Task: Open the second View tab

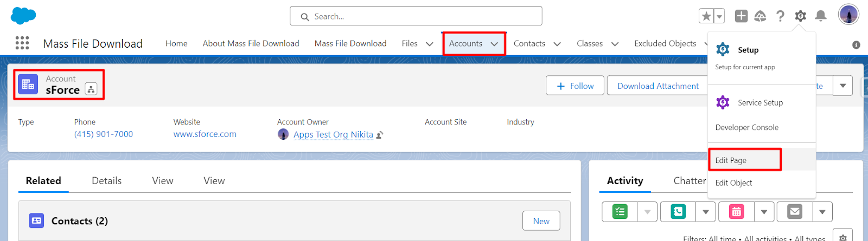Action: 214,181
